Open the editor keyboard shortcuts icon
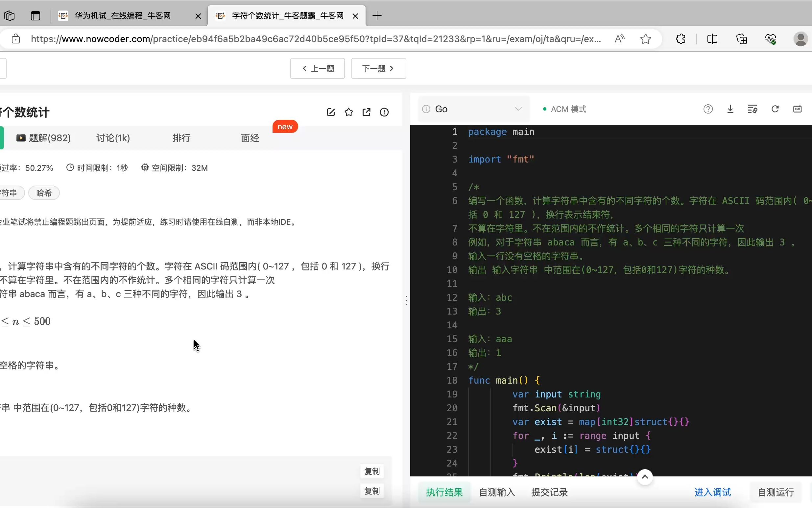Image resolution: width=812 pixels, height=508 pixels. click(797, 109)
